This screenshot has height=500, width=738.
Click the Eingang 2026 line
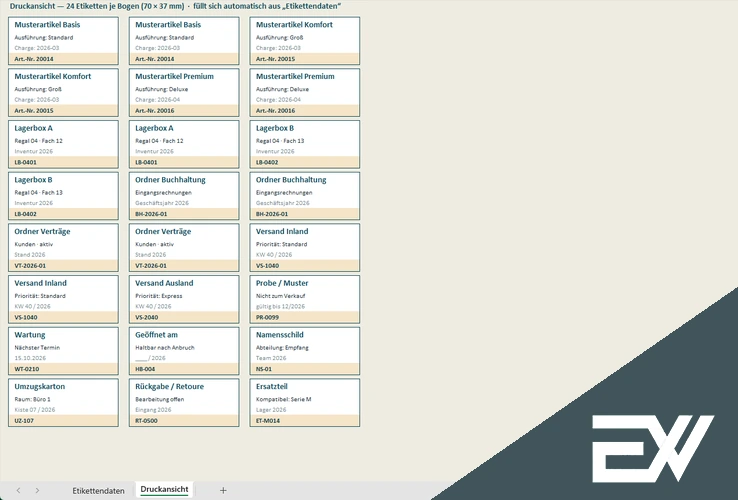point(153,410)
